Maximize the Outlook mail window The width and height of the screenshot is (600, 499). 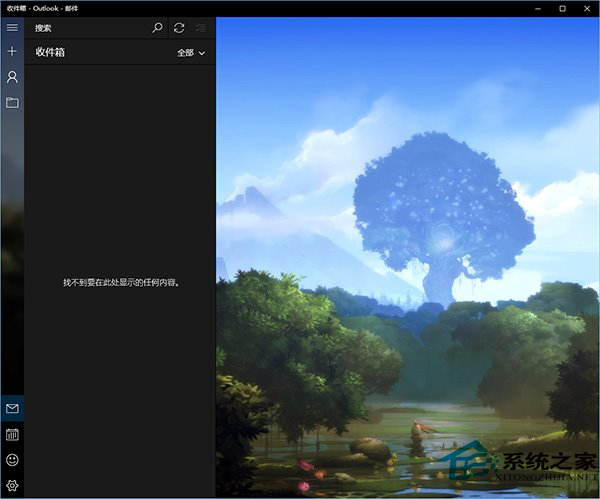562,8
